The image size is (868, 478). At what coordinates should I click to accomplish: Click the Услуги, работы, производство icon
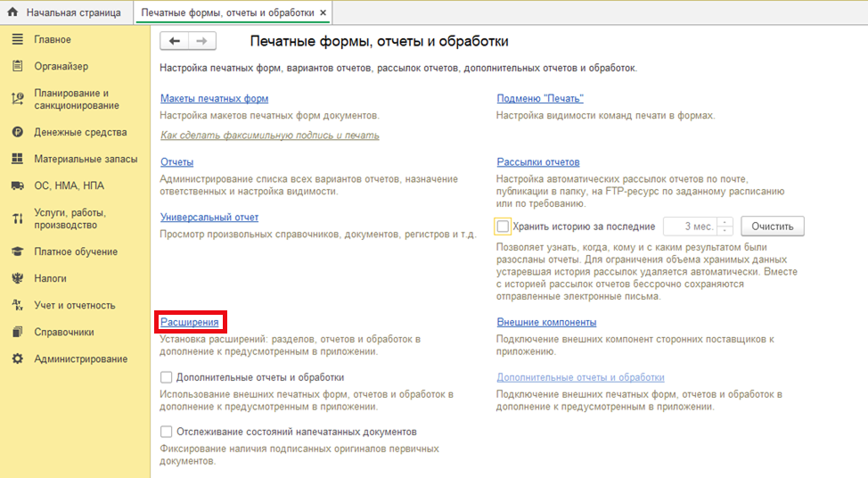pyautogui.click(x=18, y=218)
